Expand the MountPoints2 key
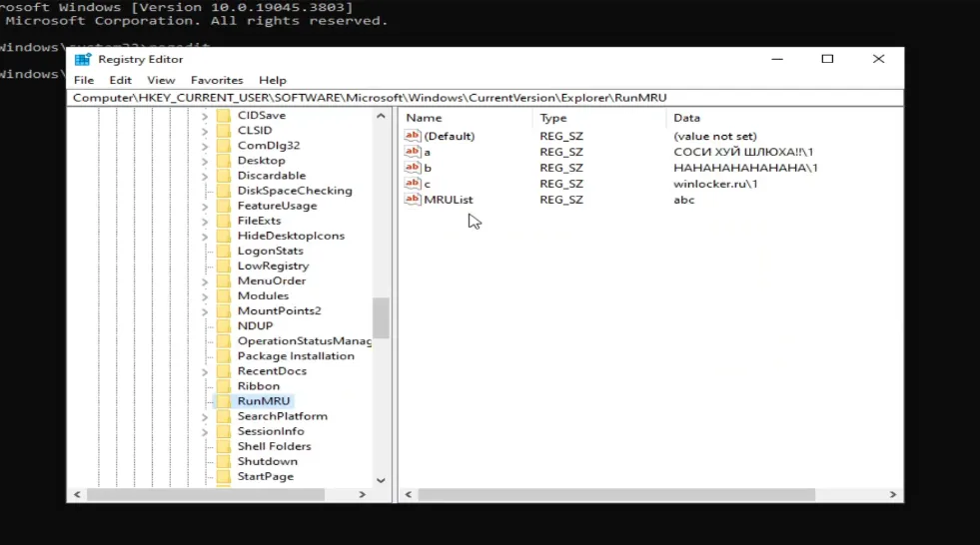The width and height of the screenshot is (980, 545). 205,310
